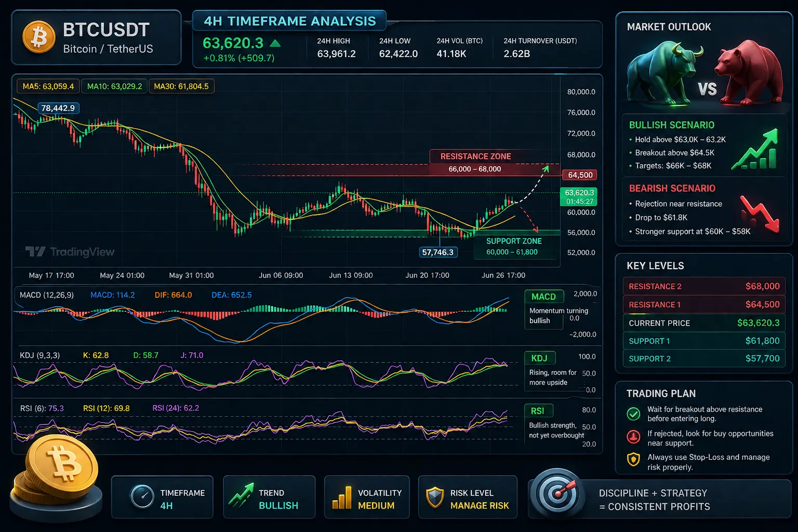Click the Support Zone label on chart

(x=514, y=241)
